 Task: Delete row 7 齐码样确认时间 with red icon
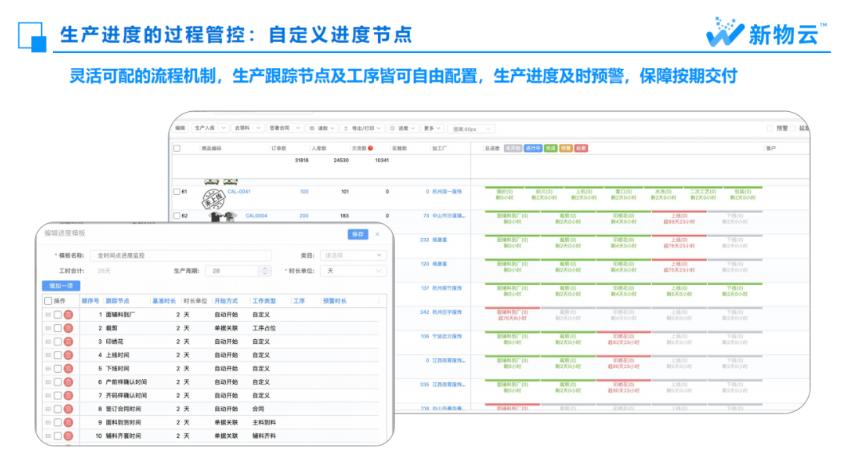pos(68,396)
